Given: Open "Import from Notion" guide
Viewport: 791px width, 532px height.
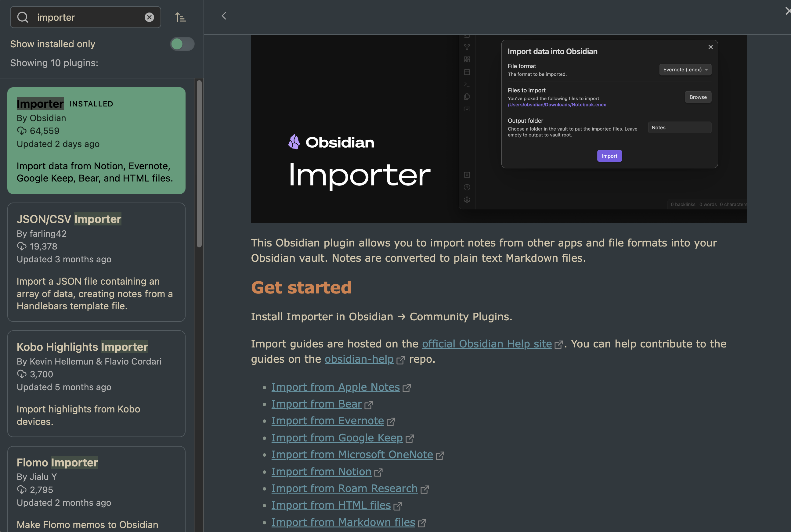Looking at the screenshot, I should (321, 472).
